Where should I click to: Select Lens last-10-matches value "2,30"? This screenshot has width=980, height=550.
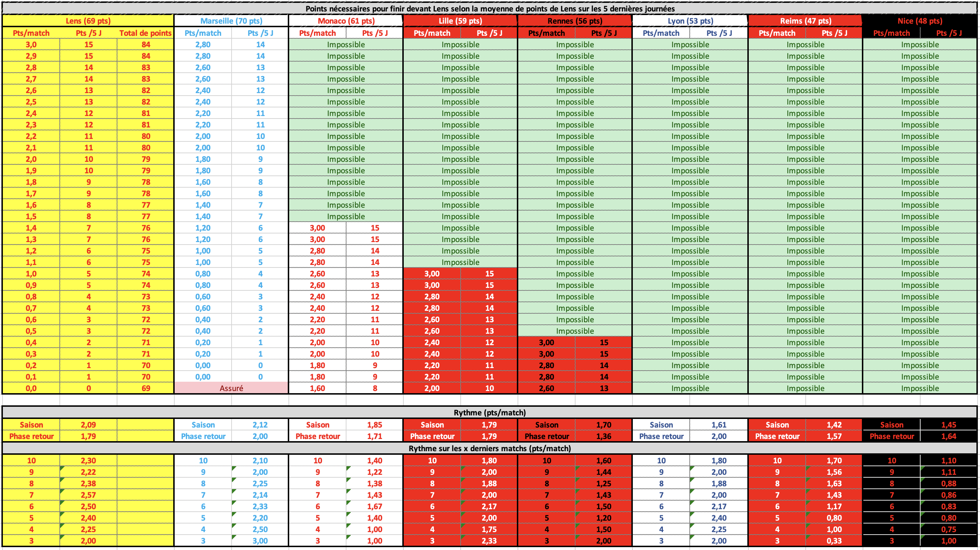[x=88, y=460]
